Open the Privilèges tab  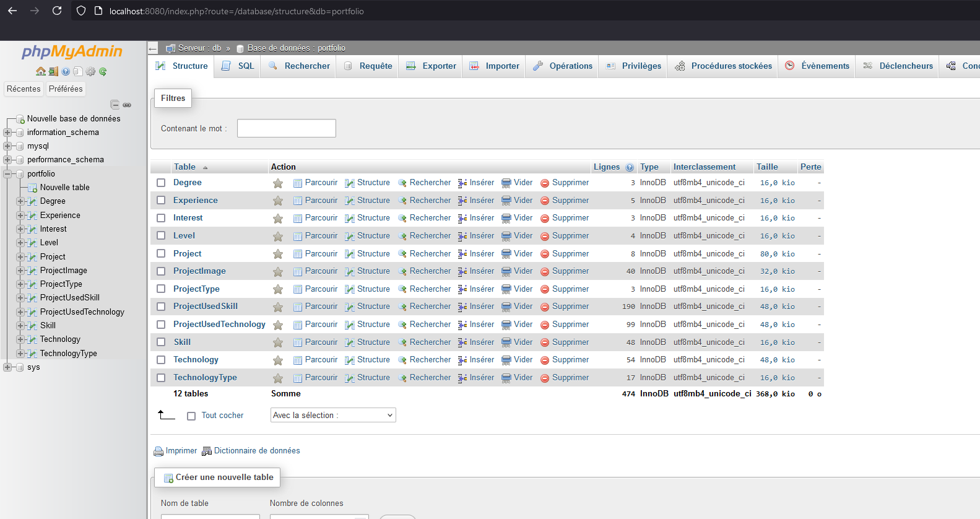(x=633, y=66)
